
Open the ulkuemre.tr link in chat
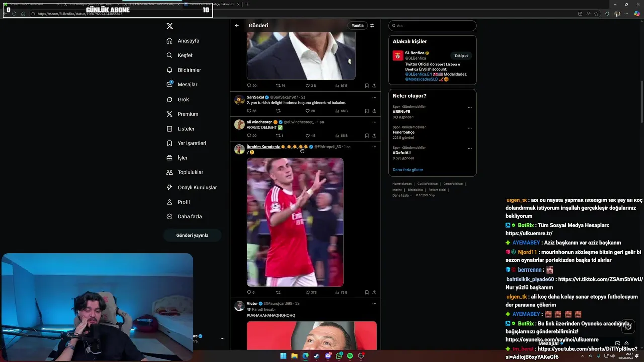(529, 233)
